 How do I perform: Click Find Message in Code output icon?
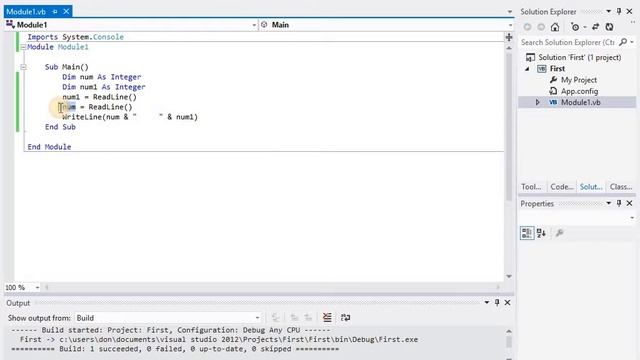[x=276, y=318]
